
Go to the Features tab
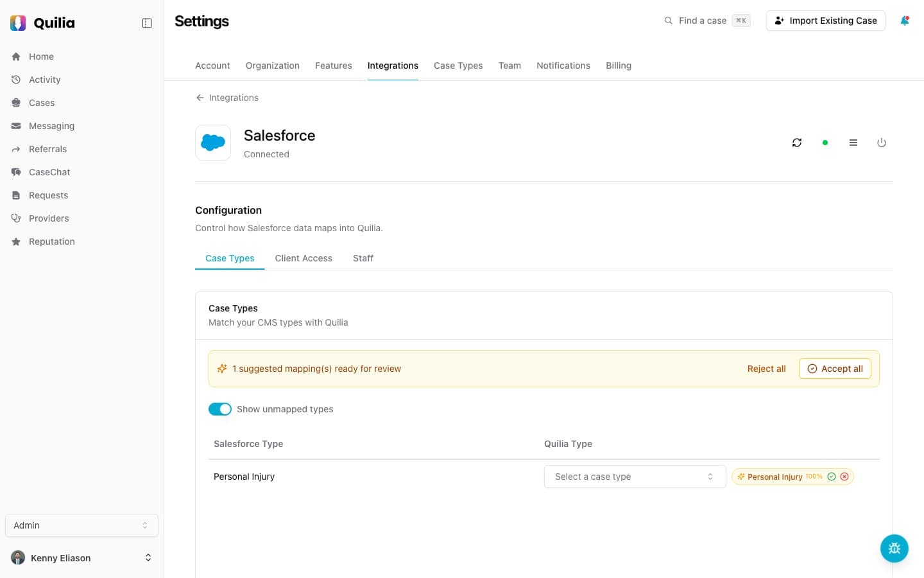(x=334, y=66)
